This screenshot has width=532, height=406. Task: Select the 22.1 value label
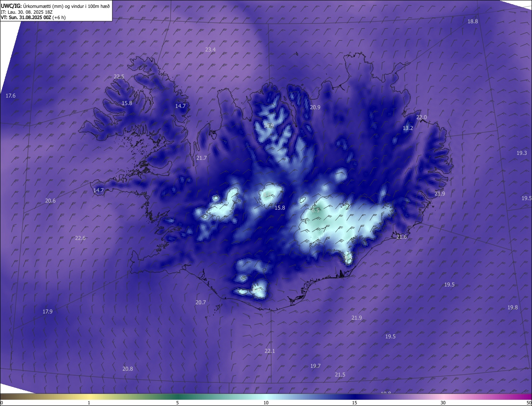(x=270, y=351)
